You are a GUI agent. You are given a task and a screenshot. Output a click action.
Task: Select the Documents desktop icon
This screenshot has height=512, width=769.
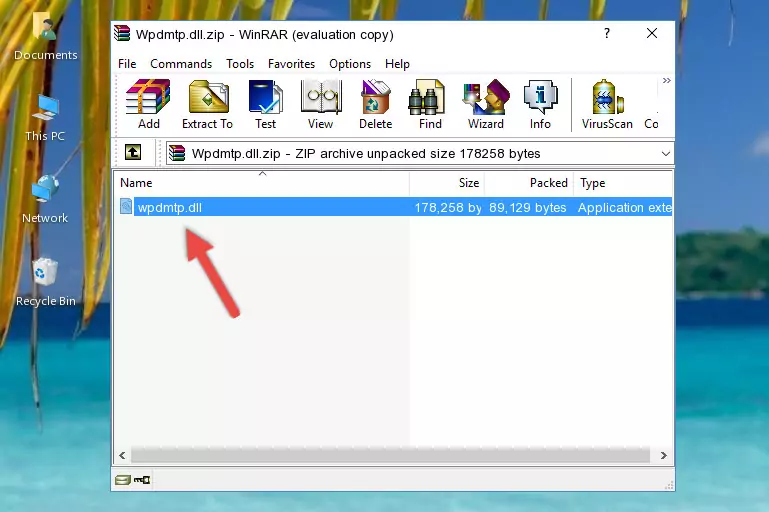tap(46, 37)
